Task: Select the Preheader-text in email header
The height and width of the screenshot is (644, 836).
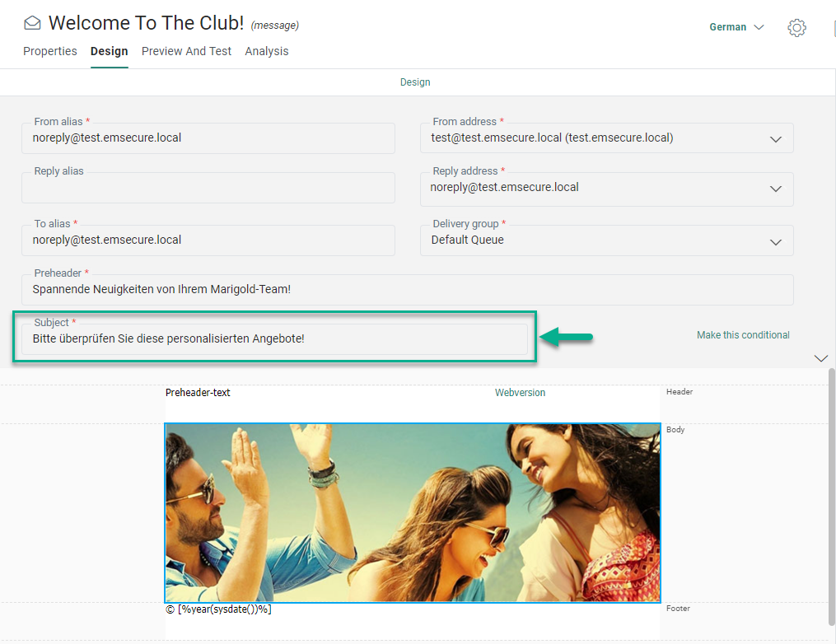Action: pyautogui.click(x=198, y=392)
